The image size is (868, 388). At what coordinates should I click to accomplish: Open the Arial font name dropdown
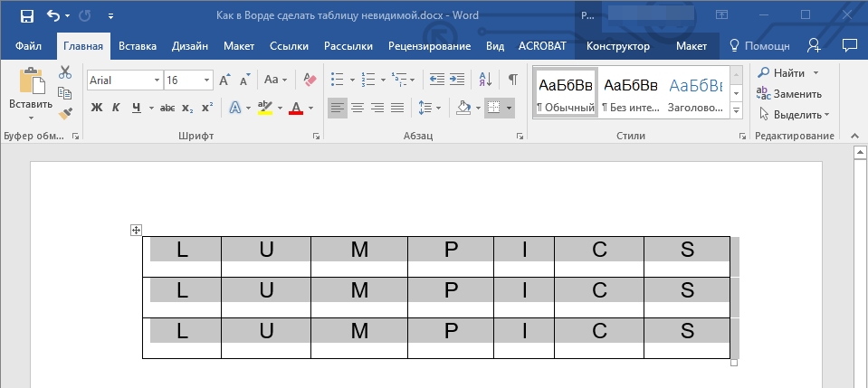[157, 80]
